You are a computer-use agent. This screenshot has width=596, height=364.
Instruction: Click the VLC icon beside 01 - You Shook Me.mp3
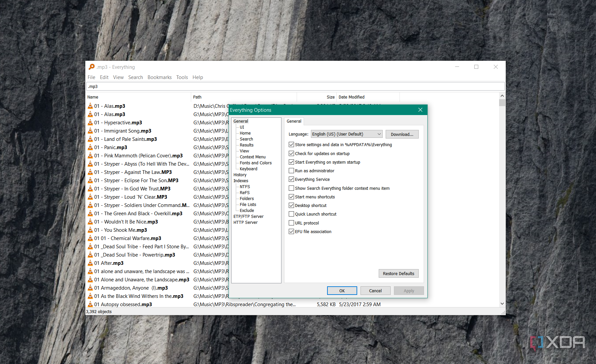90,230
